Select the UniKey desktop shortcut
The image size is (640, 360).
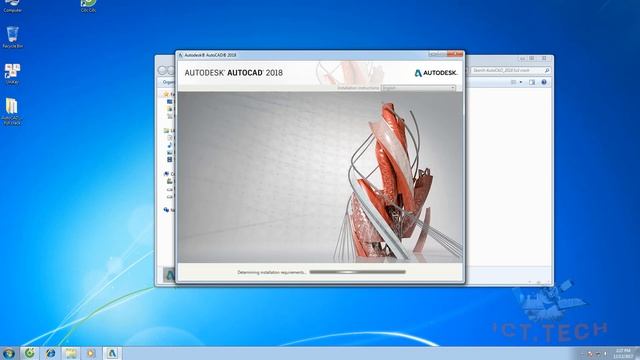pyautogui.click(x=12, y=74)
